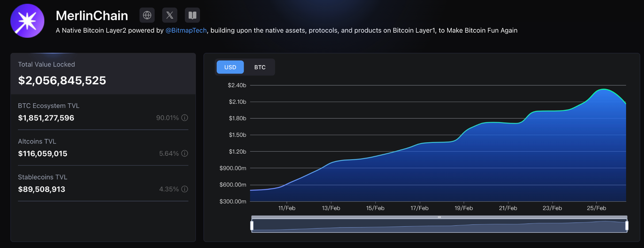The width and height of the screenshot is (644, 248).
Task: Click the right range slider handle
Action: click(x=627, y=226)
